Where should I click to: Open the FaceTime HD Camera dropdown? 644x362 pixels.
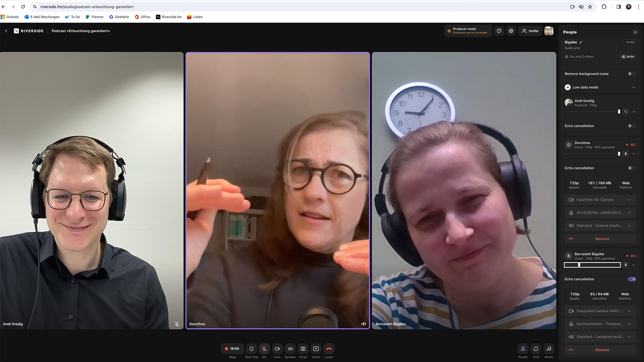pos(600,200)
